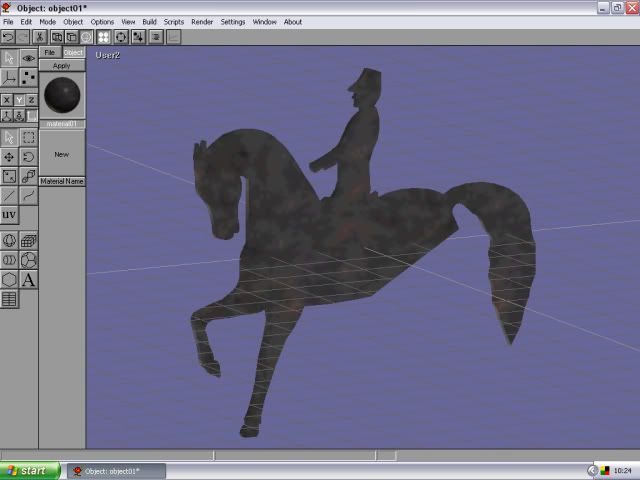Add a sphere primitive with Sphere tool
This screenshot has height=480, width=640.
[9, 241]
